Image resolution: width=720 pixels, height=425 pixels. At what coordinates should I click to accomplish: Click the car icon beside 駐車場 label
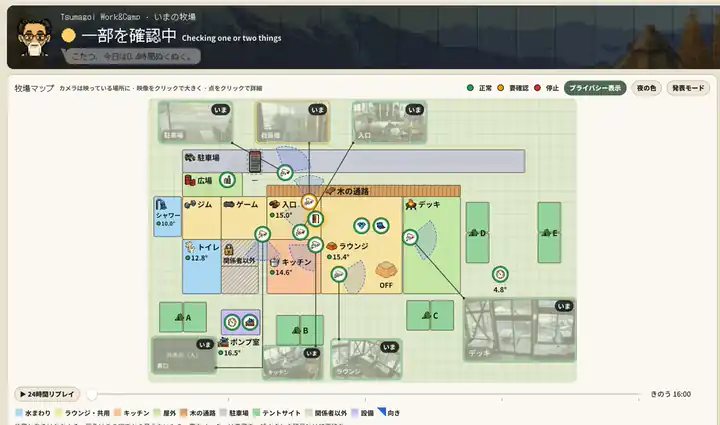190,157
